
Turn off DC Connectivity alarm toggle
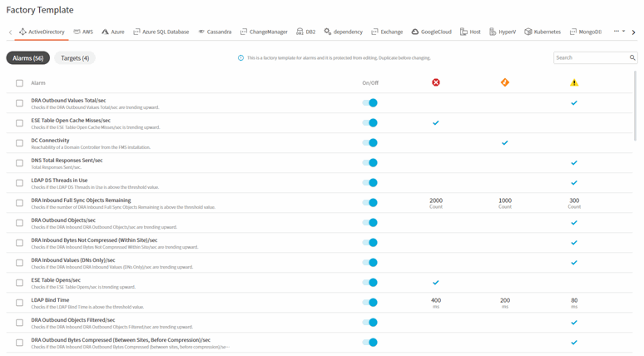click(370, 143)
